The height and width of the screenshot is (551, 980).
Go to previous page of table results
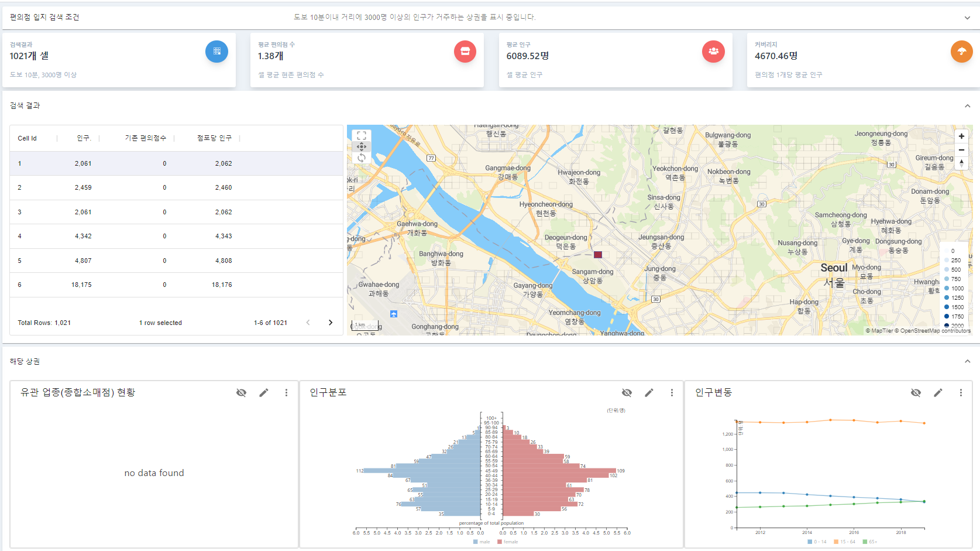point(308,323)
